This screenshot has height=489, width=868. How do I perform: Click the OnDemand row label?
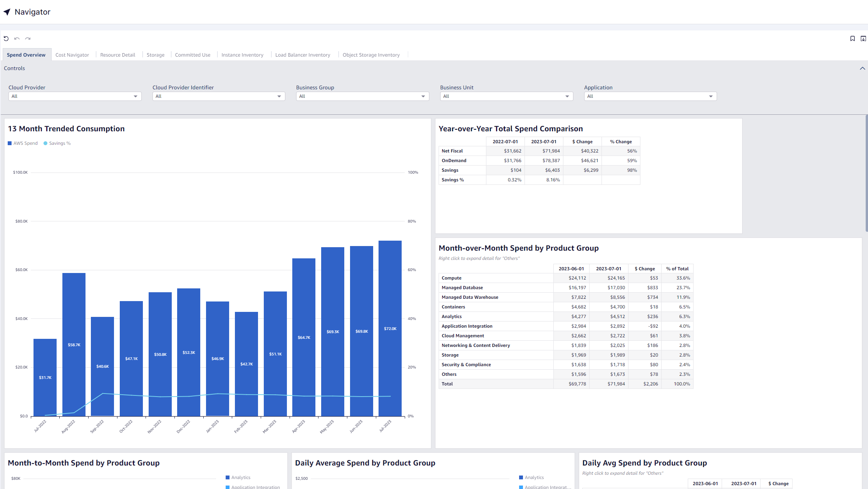454,161
